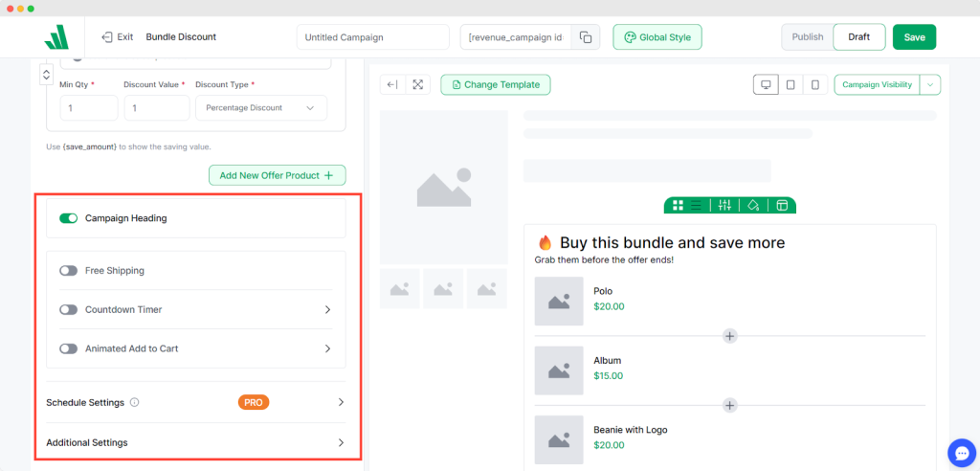
Task: Click Buy this bundle and save more heading
Action: [673, 243]
